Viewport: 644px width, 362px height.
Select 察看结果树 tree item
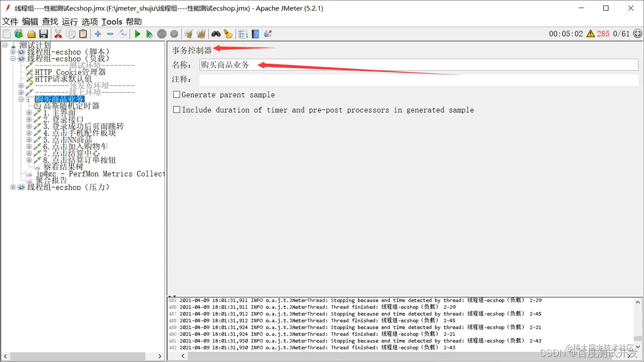pos(63,167)
